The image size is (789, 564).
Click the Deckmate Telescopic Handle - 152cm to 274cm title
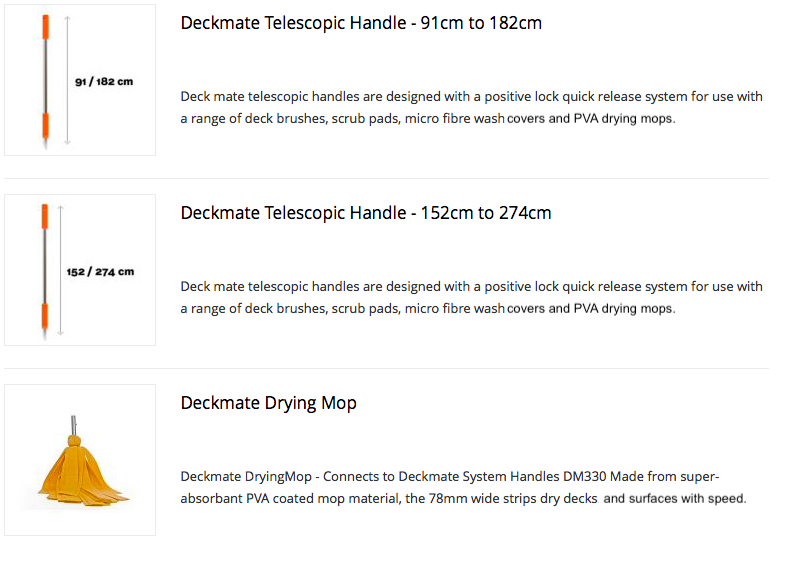coord(366,213)
